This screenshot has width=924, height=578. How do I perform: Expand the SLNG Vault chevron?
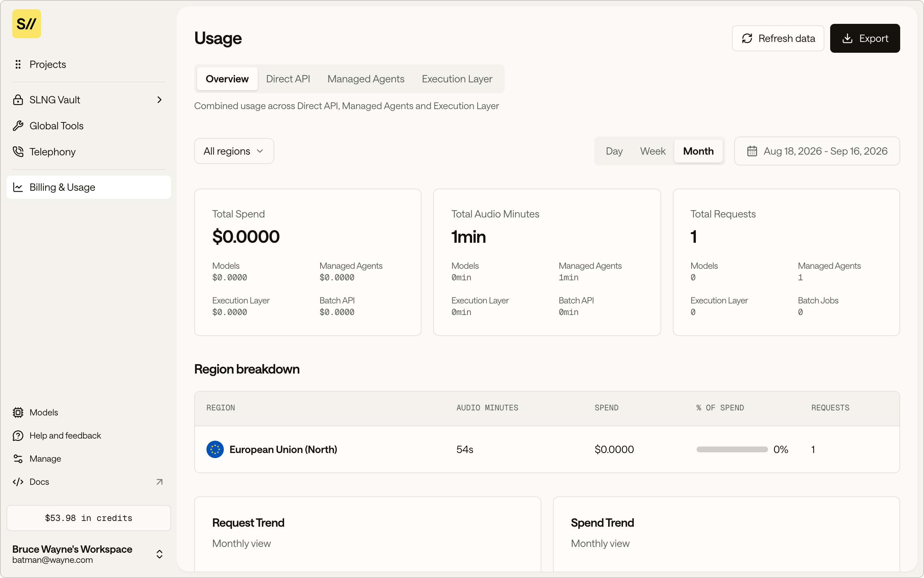(x=160, y=100)
